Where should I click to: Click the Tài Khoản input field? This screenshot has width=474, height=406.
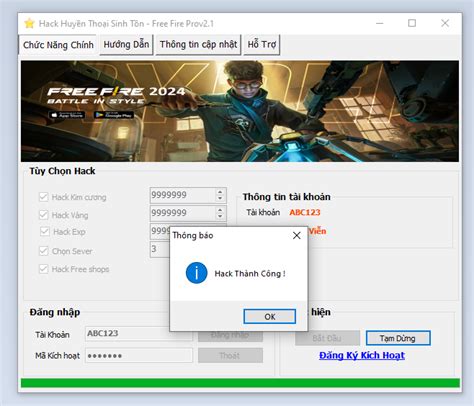point(139,333)
